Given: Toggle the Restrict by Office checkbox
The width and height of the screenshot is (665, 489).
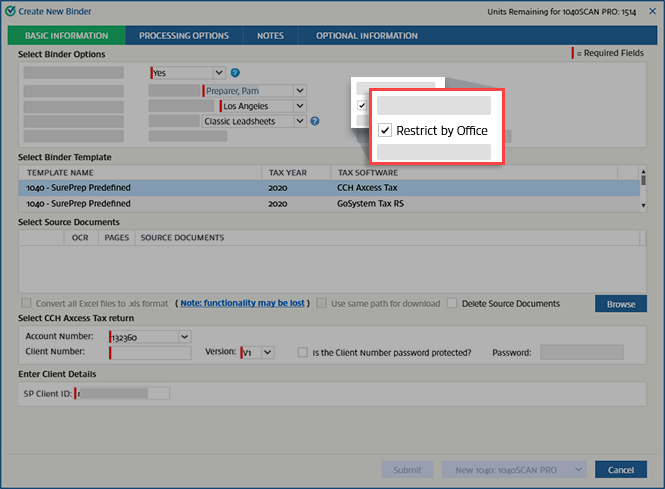Looking at the screenshot, I should (385, 130).
